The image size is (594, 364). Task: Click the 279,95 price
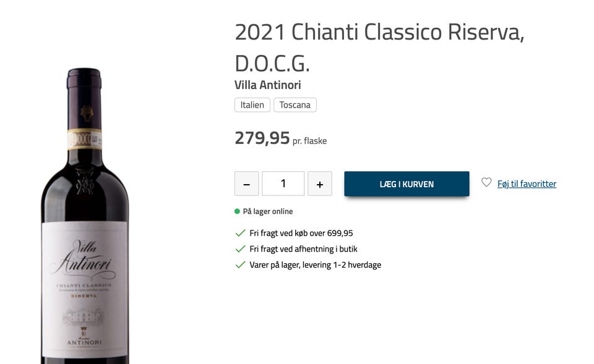pyautogui.click(x=262, y=138)
